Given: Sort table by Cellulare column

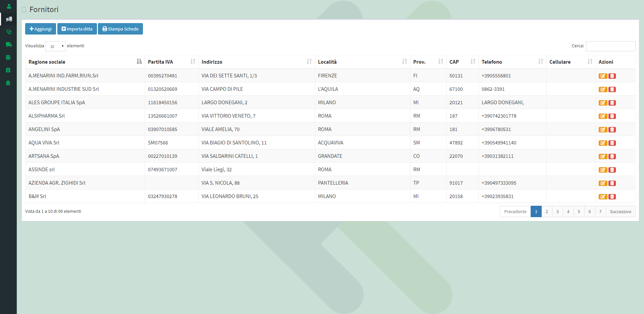Looking at the screenshot, I should point(571,62).
